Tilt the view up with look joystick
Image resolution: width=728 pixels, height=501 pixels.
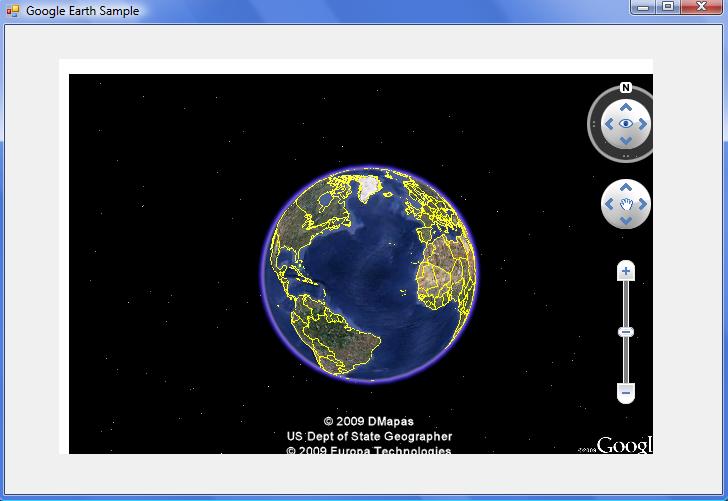point(626,108)
